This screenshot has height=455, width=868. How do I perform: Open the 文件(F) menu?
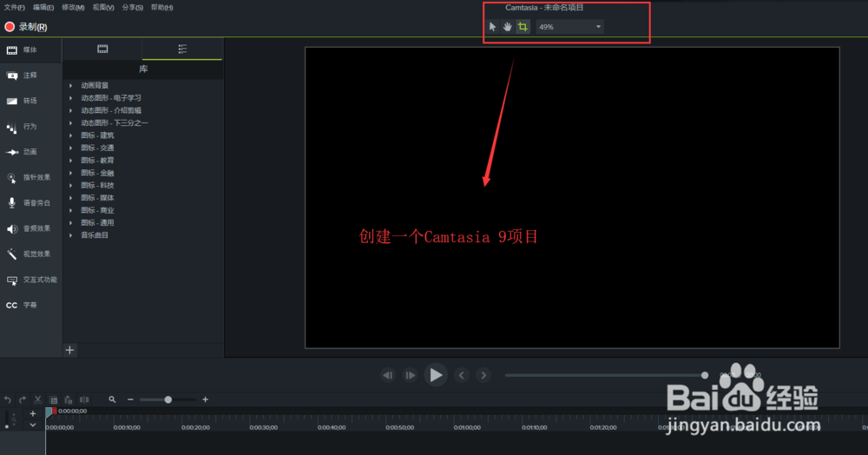coord(15,7)
